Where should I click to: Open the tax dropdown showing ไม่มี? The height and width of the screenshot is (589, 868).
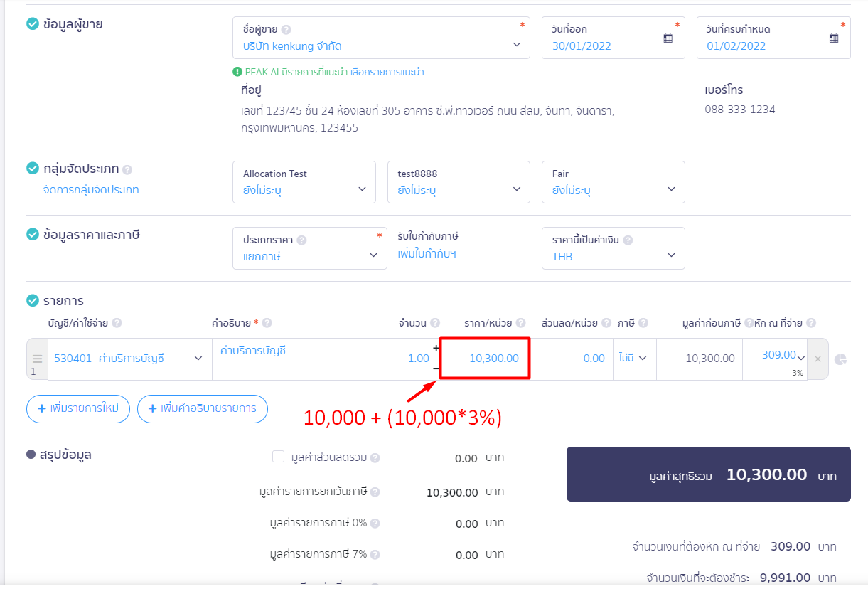635,359
